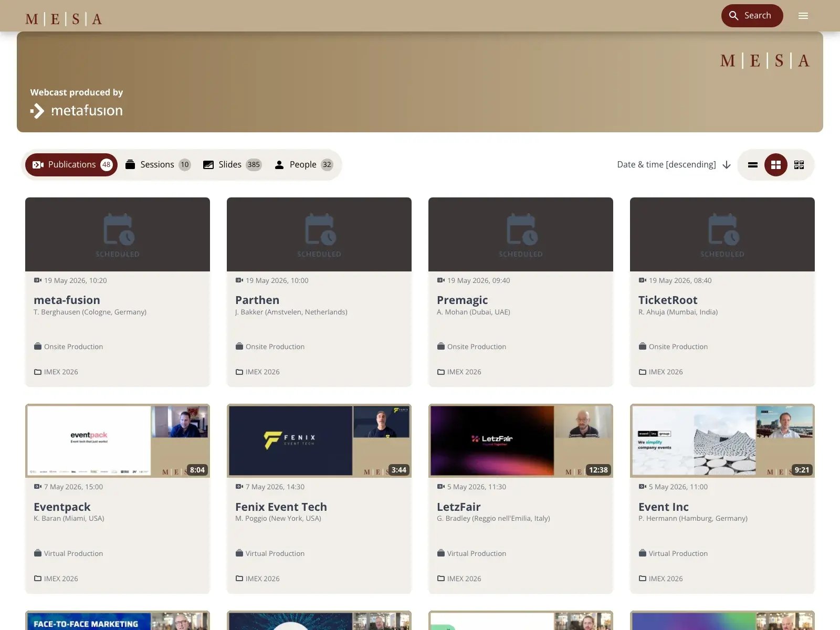This screenshot has width=840, height=630.
Task: Click Virtual Production session icon under LetzFair
Action: point(441,553)
